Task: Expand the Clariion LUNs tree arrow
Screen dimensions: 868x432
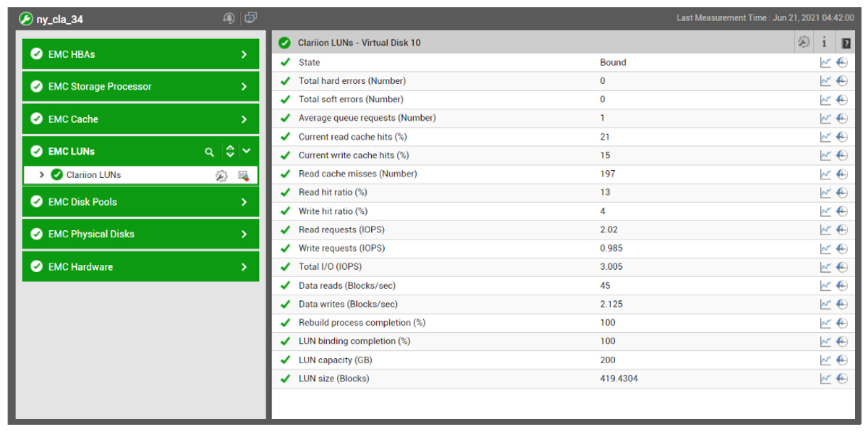Action: coord(42,175)
